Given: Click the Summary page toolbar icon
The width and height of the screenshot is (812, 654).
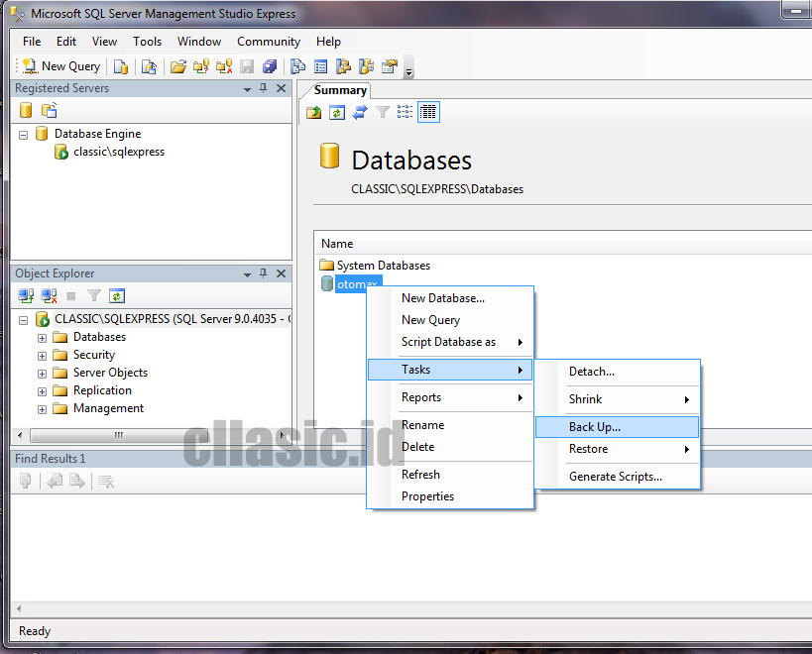Looking at the screenshot, I should [321, 66].
